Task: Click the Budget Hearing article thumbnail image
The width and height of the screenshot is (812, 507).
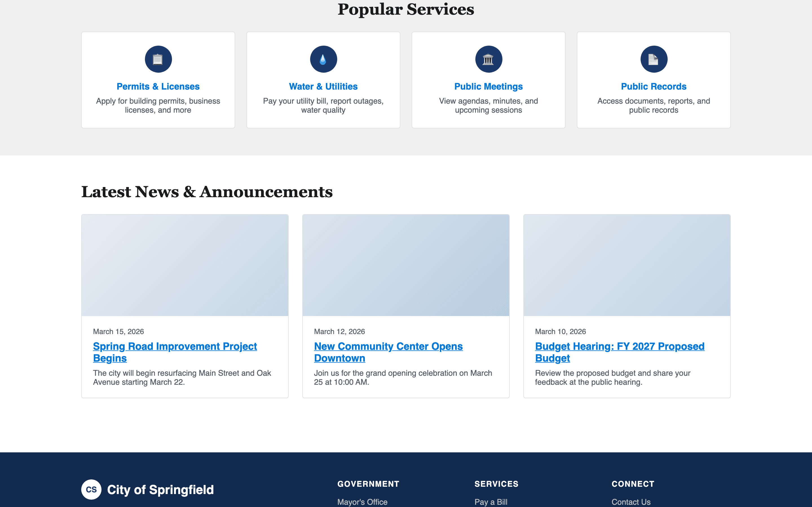Action: point(626,265)
